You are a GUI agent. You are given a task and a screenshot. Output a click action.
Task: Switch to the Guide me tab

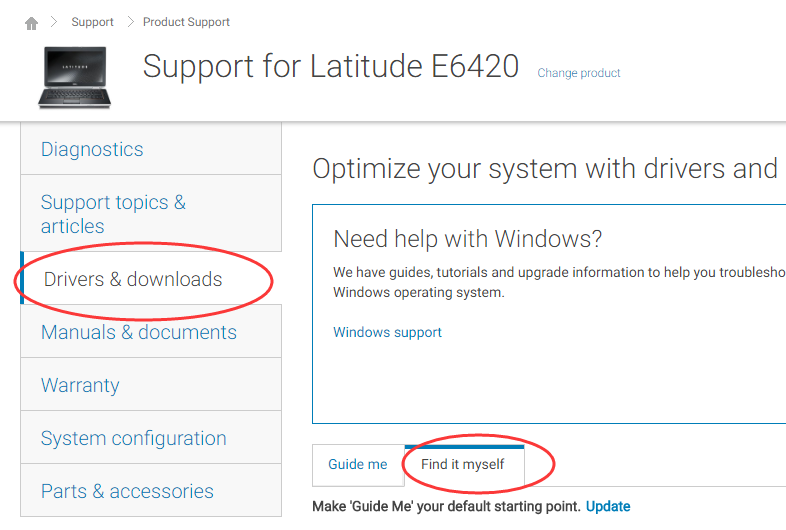pos(357,465)
